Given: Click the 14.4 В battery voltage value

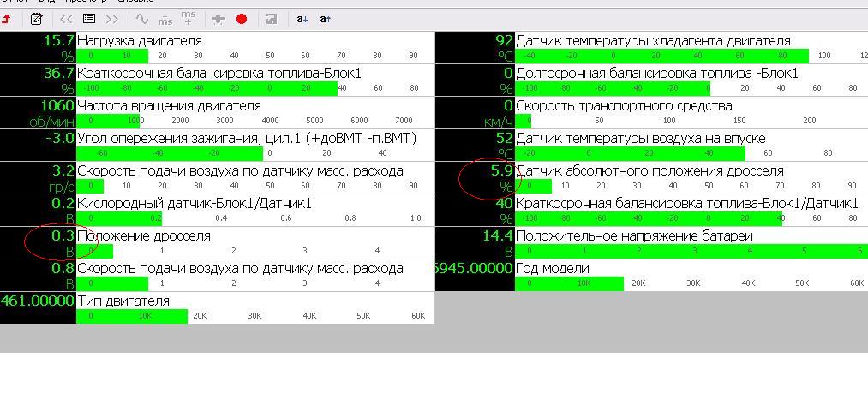Looking at the screenshot, I should [498, 235].
